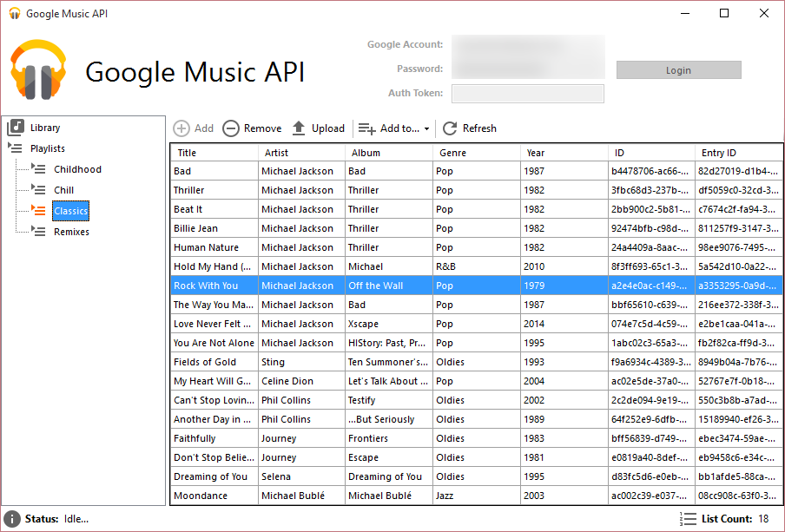Select the Faithfully row

click(476, 438)
